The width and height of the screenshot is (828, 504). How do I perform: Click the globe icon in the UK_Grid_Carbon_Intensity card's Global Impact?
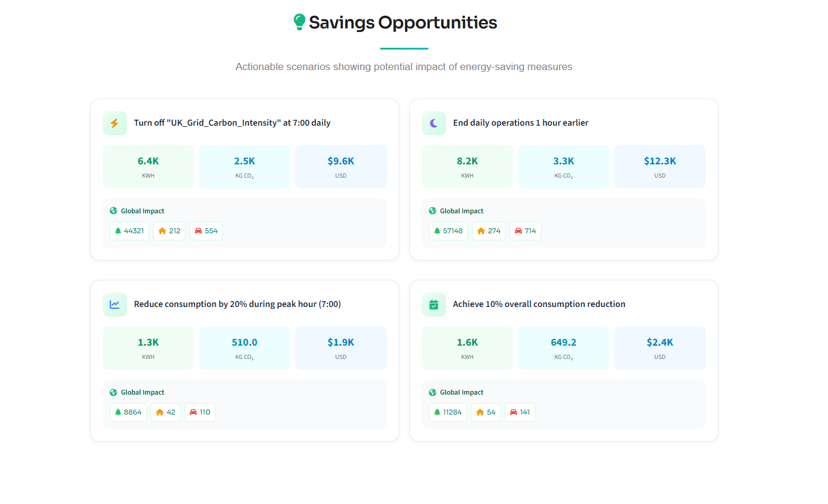pyautogui.click(x=113, y=211)
